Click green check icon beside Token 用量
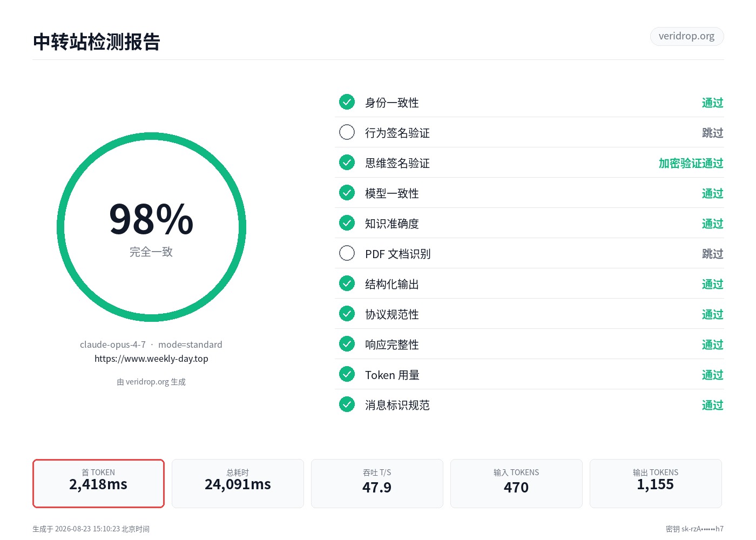The width and height of the screenshot is (756, 540). (347, 374)
